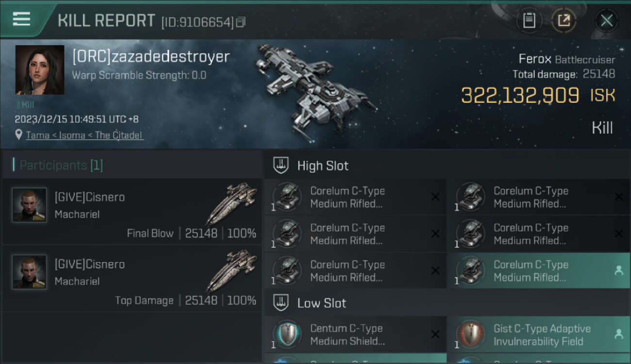This screenshot has width=631, height=364.
Task: Close the kill report window
Action: [x=606, y=21]
